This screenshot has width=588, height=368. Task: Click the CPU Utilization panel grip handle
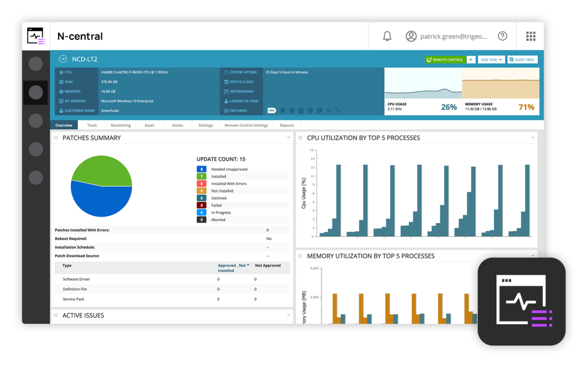pos(300,138)
